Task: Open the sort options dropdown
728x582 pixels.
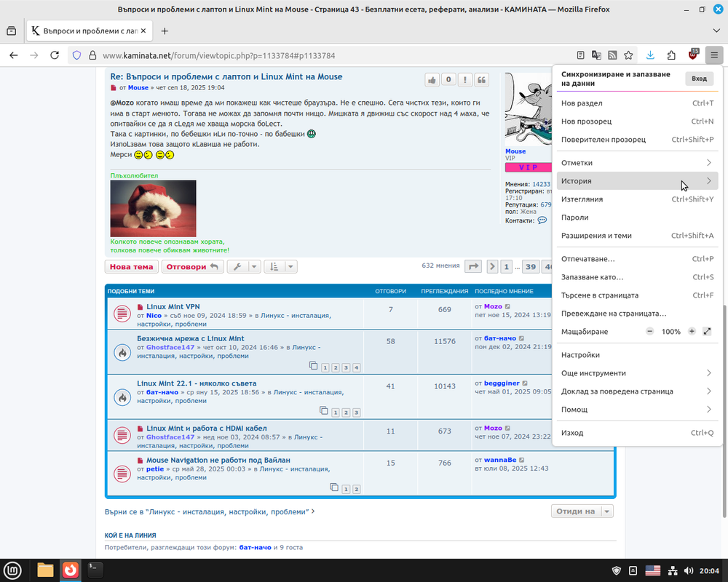Action: click(280, 266)
